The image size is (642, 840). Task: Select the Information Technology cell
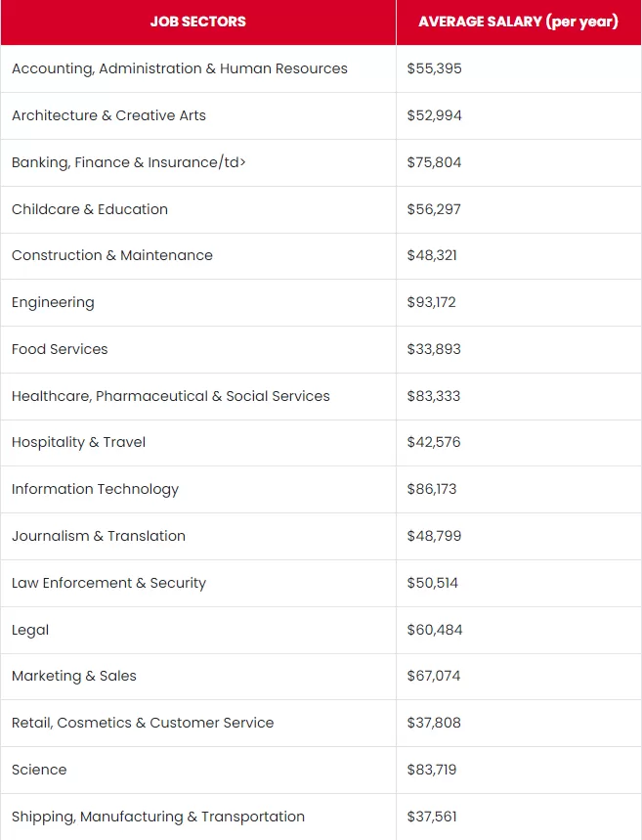[x=198, y=489]
